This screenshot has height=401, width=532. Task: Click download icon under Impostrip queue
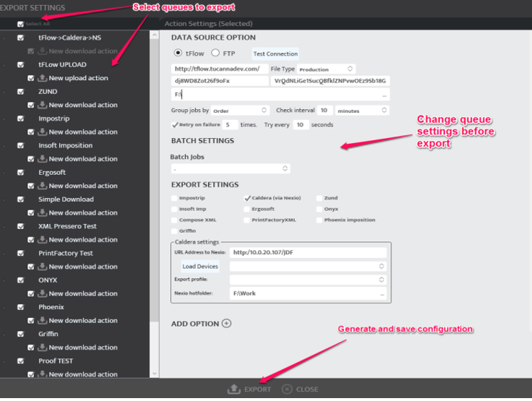pos(42,131)
